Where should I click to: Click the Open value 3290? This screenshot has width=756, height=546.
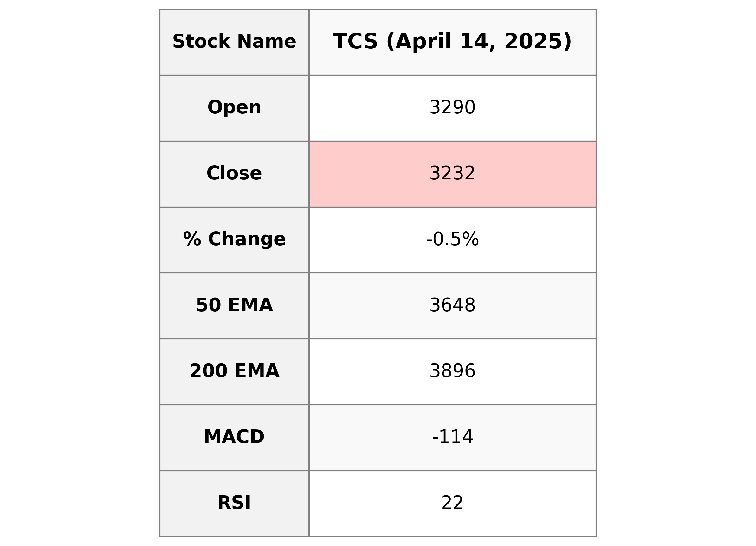tap(452, 108)
